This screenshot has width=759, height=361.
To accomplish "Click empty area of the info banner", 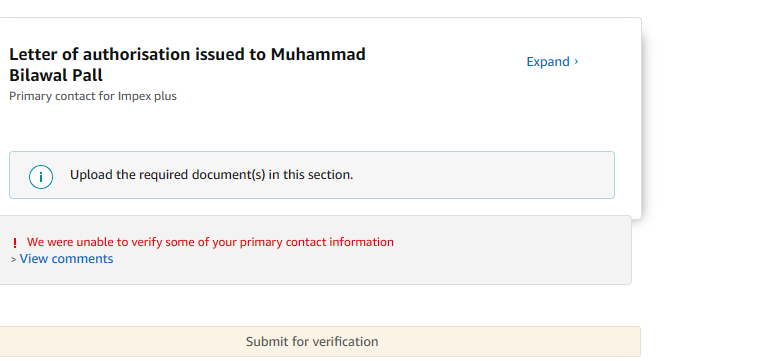I will coord(484,175).
